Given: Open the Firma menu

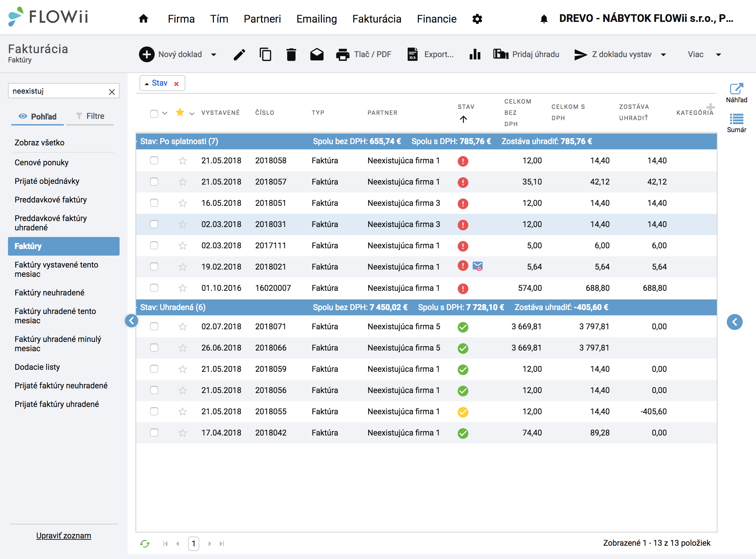Looking at the screenshot, I should coord(181,19).
